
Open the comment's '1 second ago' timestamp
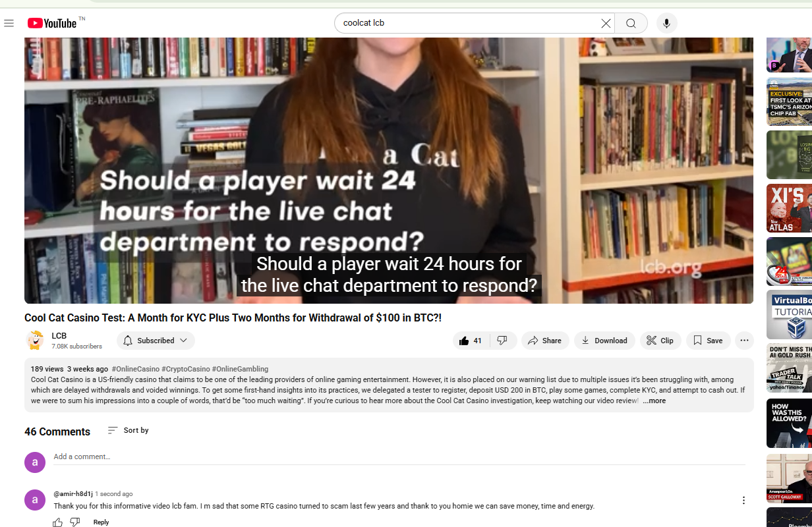pyautogui.click(x=114, y=494)
